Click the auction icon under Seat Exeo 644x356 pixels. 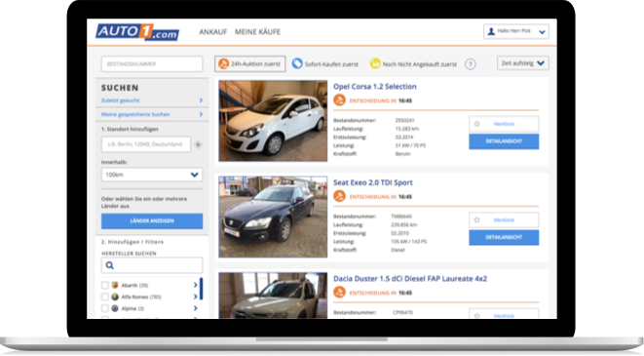339,196
